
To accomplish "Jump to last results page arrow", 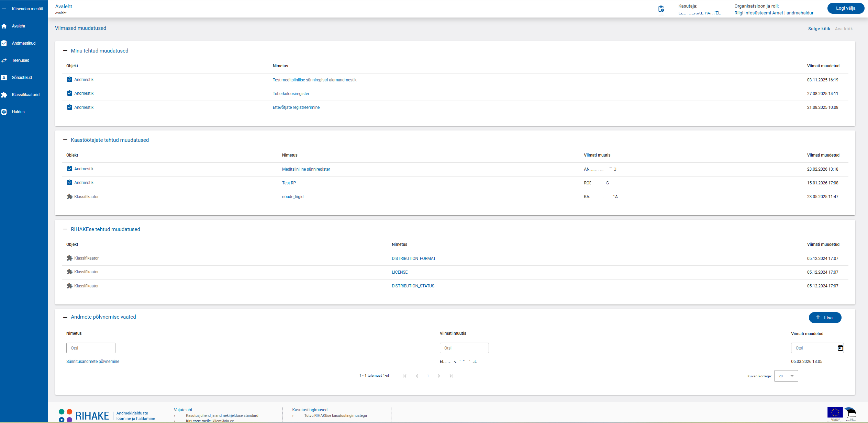I will coord(452,376).
